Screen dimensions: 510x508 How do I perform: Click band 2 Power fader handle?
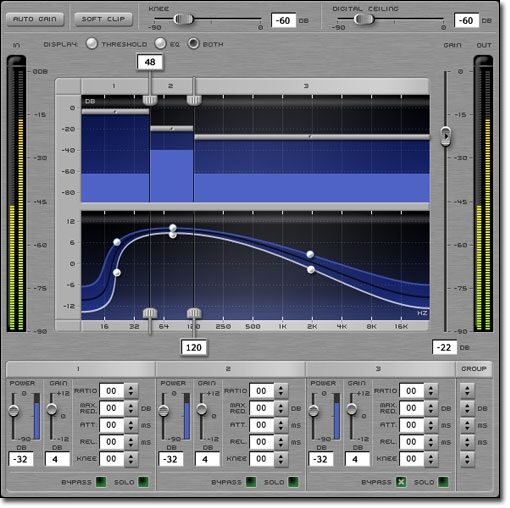(163, 410)
